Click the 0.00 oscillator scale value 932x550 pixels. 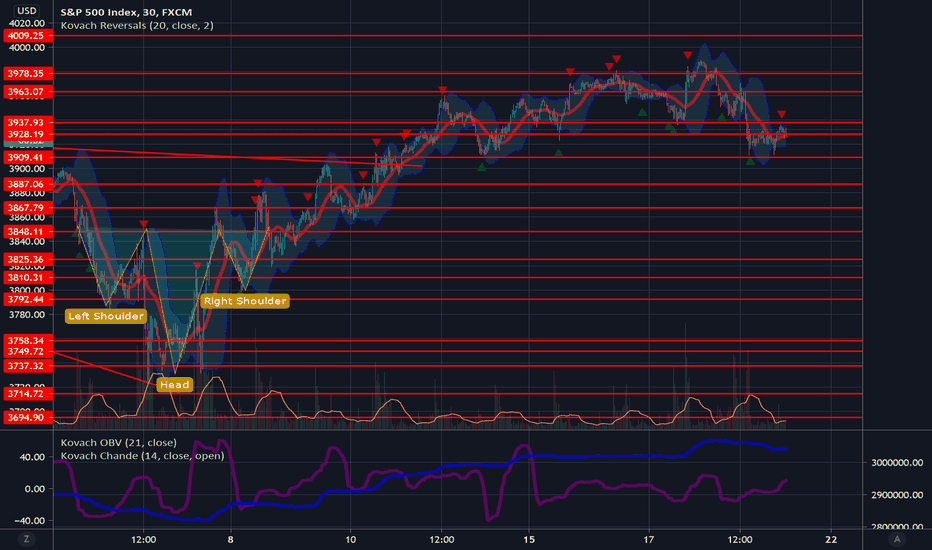point(34,489)
